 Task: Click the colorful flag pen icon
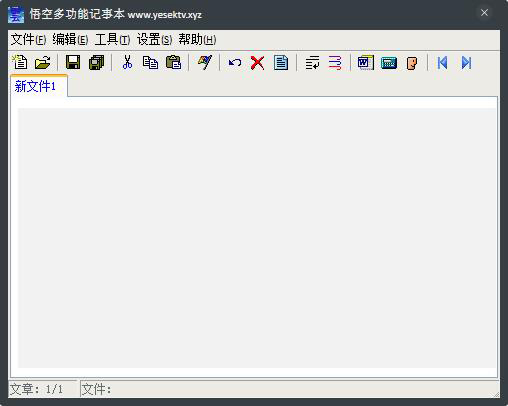204,62
